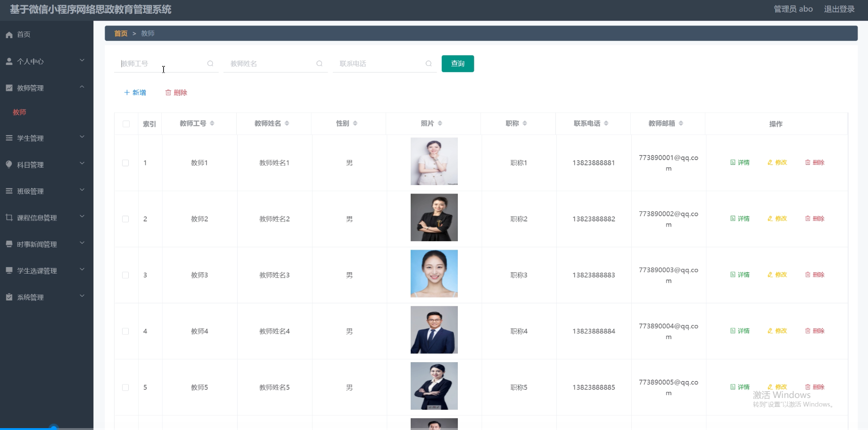Screen dimensions: 868x430
Task: Sort by 教师姓名 column arrows
Action: pos(287,123)
